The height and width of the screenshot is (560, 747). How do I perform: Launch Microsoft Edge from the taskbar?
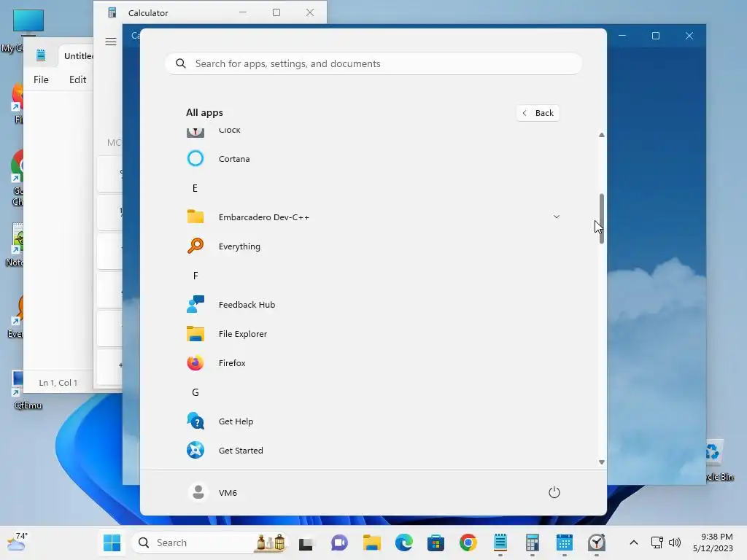pyautogui.click(x=404, y=542)
